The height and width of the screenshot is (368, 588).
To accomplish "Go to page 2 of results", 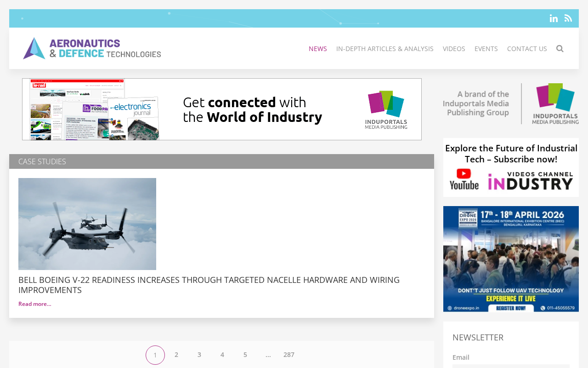I will pos(176,355).
